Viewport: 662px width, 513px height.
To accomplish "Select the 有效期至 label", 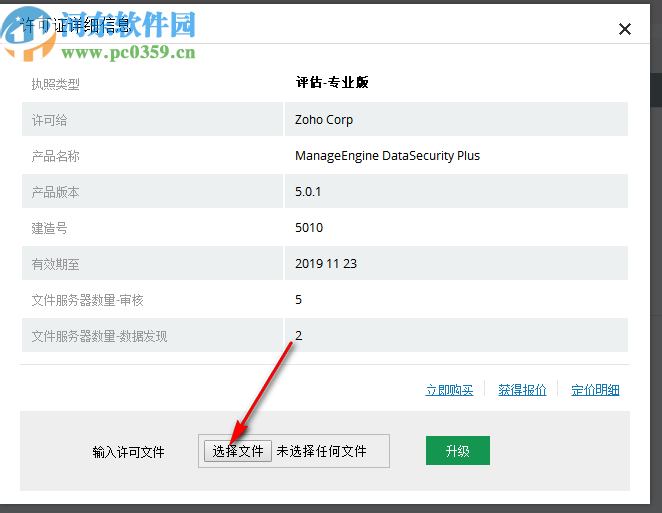I will point(55,264).
